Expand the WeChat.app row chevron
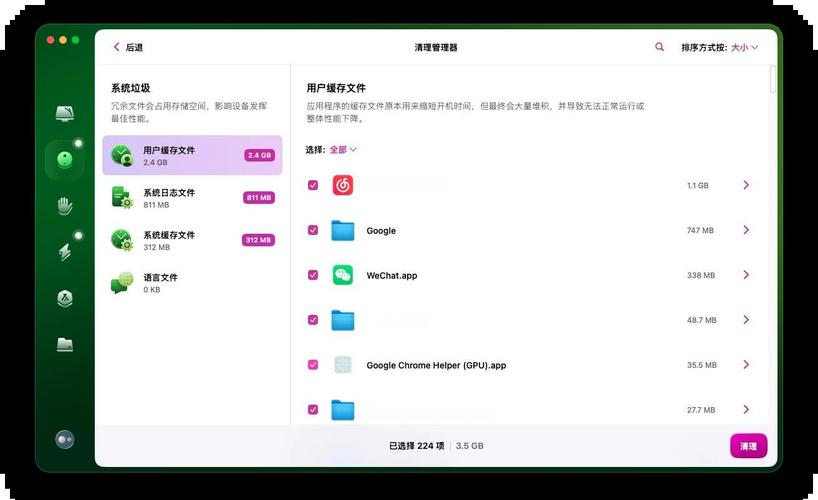 click(x=746, y=275)
